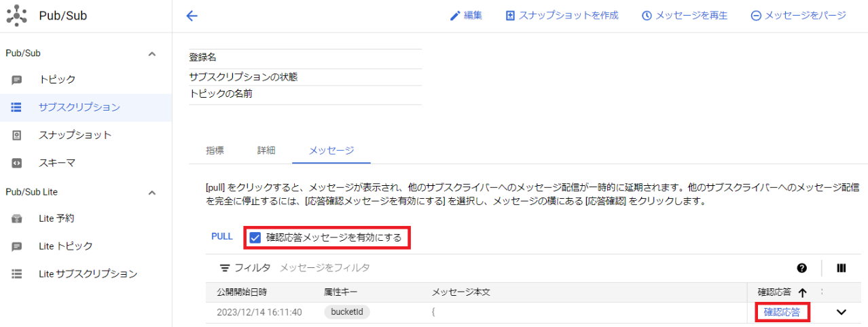This screenshot has height=327, width=868.
Task: Toggle 確認応答メッセージを有効にする checkbox
Action: pyautogui.click(x=255, y=237)
